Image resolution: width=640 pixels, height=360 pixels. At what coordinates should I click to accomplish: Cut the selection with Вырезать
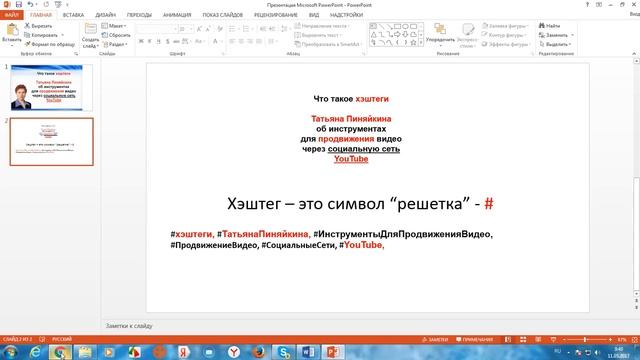coord(38,26)
